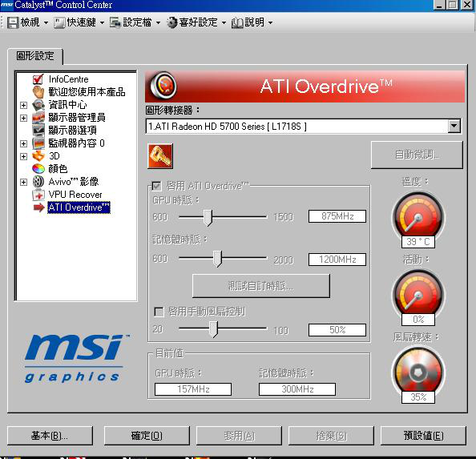This screenshot has width=476, height=459.
Task: Click the 監視器內容 0 monitor icon
Action: pos(38,143)
